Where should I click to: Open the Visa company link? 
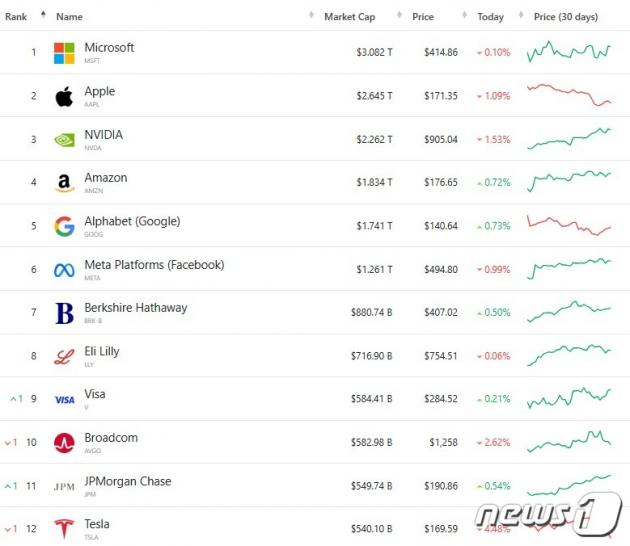point(95,394)
